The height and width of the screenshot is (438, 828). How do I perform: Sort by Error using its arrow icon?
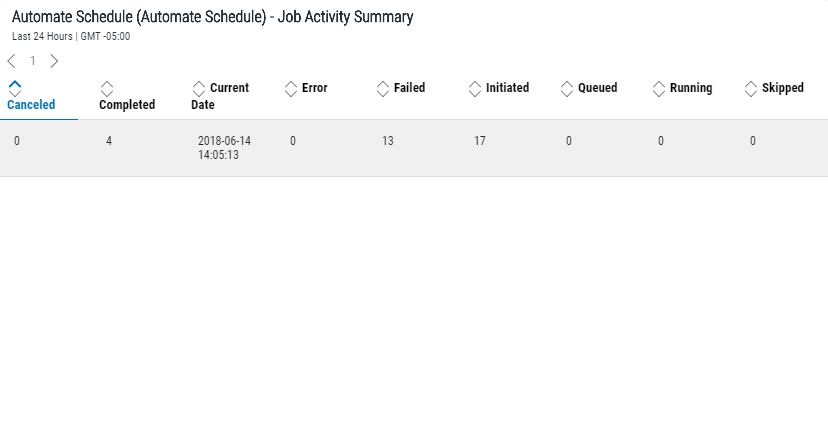(x=291, y=89)
